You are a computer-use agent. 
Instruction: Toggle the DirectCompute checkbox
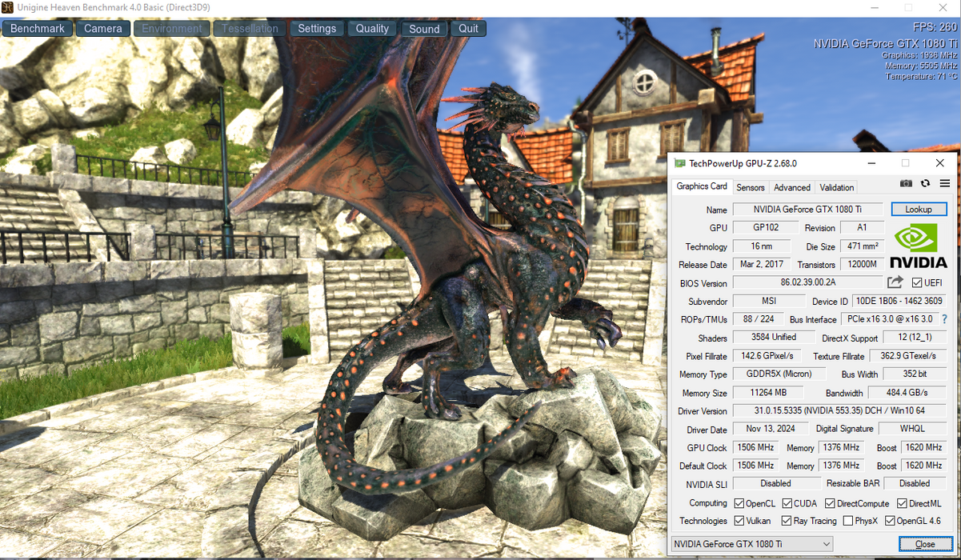coord(830,503)
